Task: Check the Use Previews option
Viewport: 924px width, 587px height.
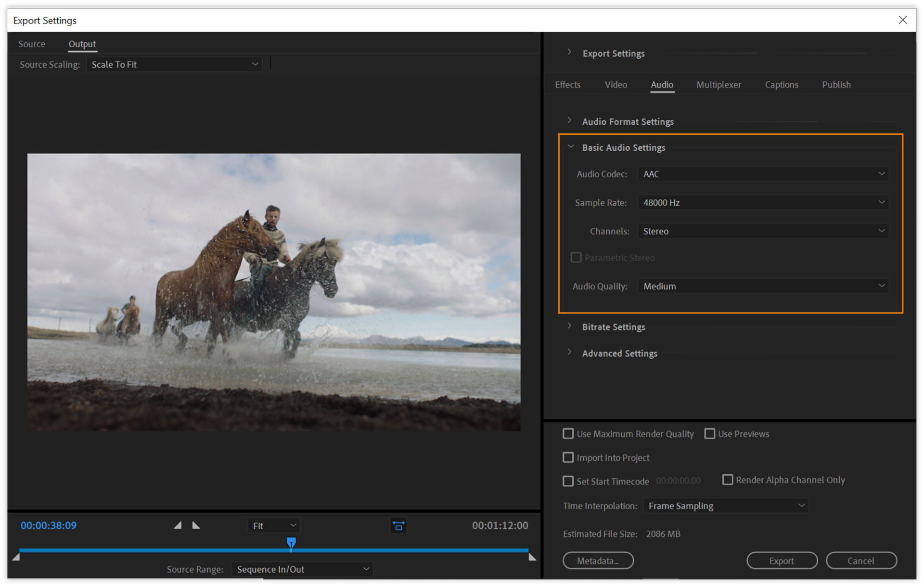Action: pos(709,433)
